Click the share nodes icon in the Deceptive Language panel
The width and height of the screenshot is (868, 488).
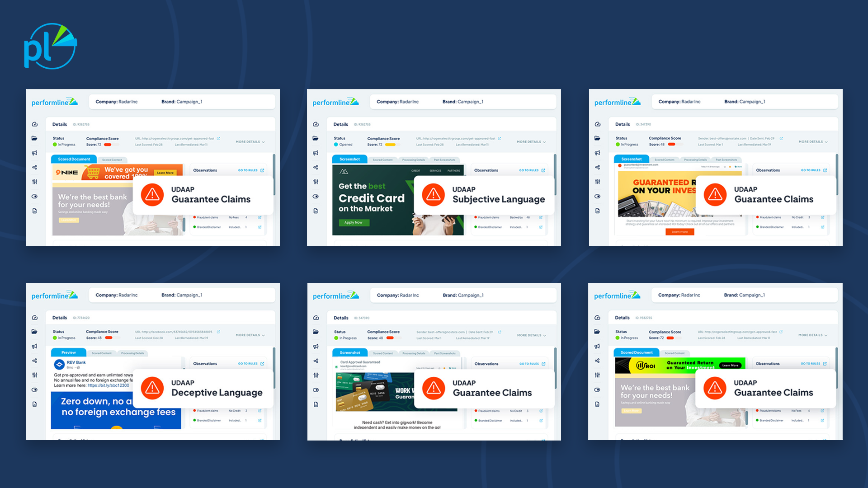click(35, 361)
